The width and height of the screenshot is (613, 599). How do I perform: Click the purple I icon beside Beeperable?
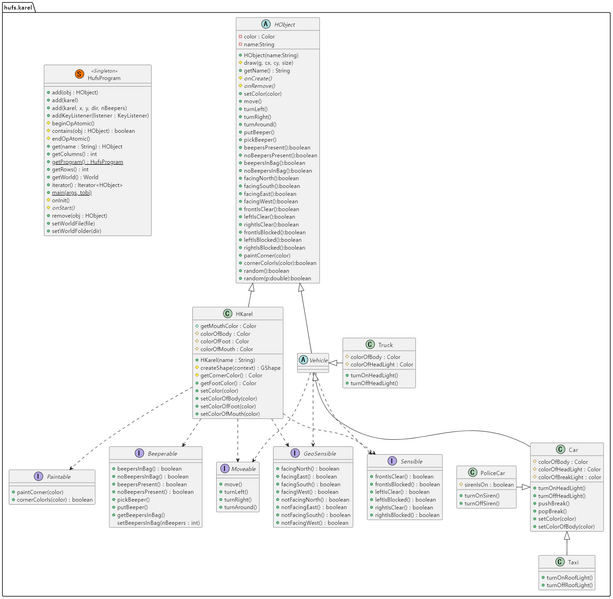[139, 453]
